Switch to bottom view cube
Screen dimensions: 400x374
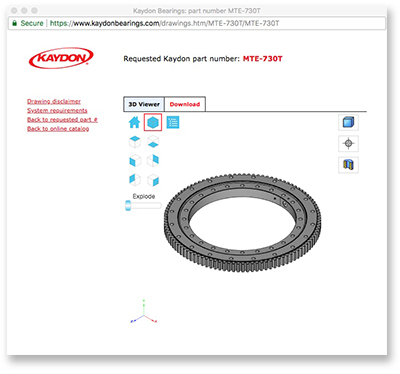(x=153, y=142)
